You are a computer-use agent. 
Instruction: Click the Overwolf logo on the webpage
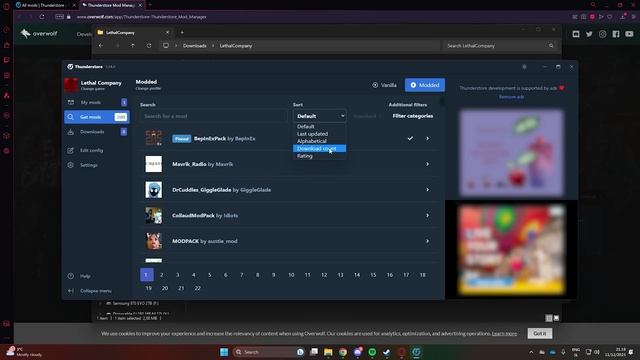coord(39,33)
